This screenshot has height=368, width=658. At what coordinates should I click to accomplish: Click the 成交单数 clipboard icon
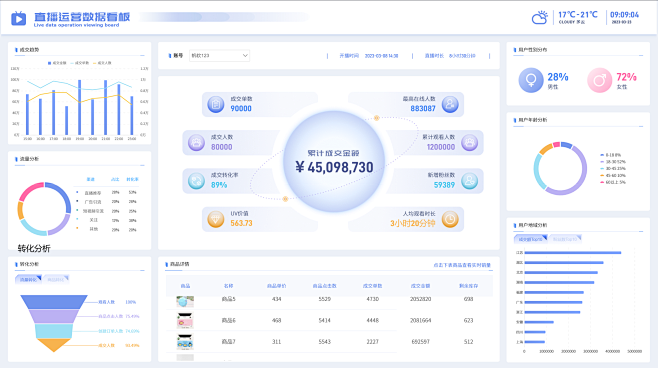tap(216, 104)
